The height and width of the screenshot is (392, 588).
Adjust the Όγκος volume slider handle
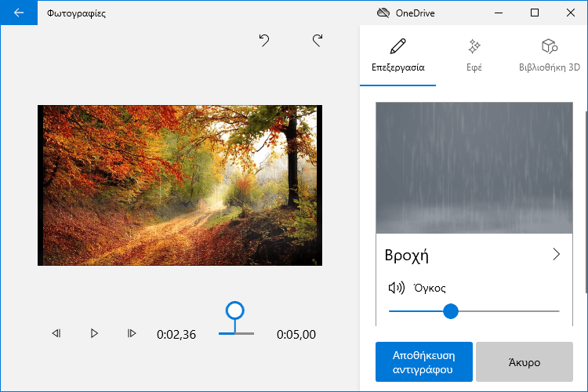[450, 311]
